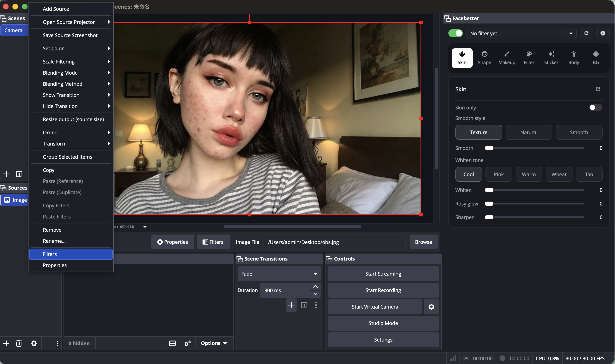615x364 pixels.
Task: Click the Facebetter refresh icon beside filter dropdown
Action: click(x=586, y=33)
